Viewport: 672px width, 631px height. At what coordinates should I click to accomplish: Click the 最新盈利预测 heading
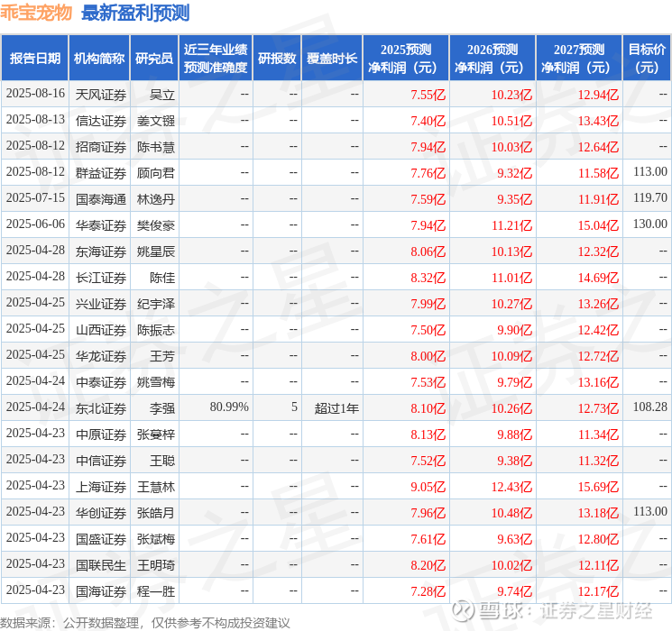135,13
